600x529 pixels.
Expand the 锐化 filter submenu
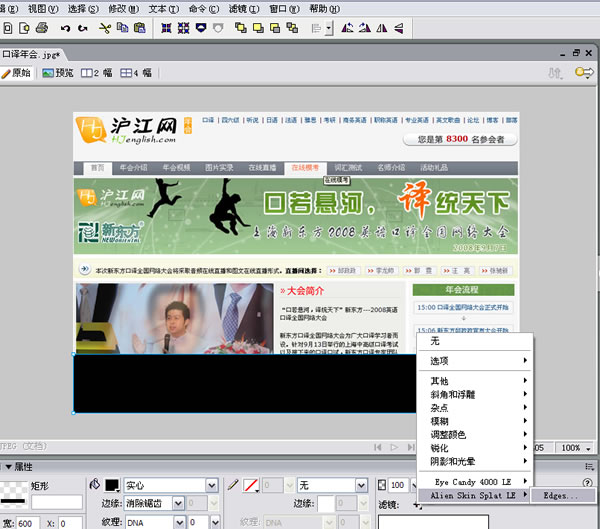474,448
